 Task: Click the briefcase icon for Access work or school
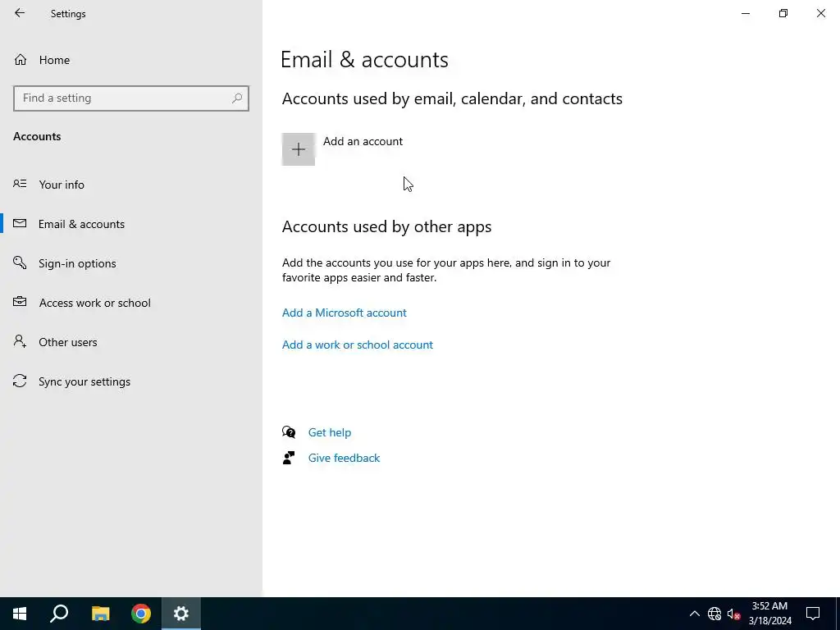click(20, 302)
